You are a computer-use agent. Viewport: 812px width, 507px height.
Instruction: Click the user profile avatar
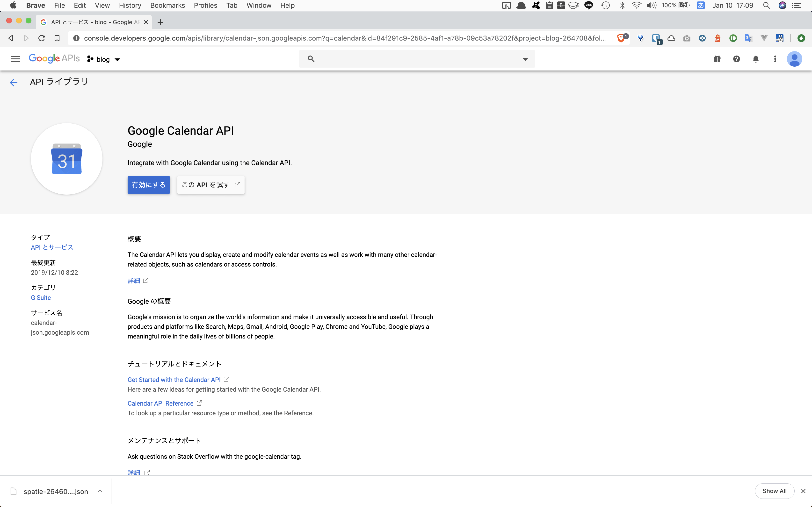795,59
